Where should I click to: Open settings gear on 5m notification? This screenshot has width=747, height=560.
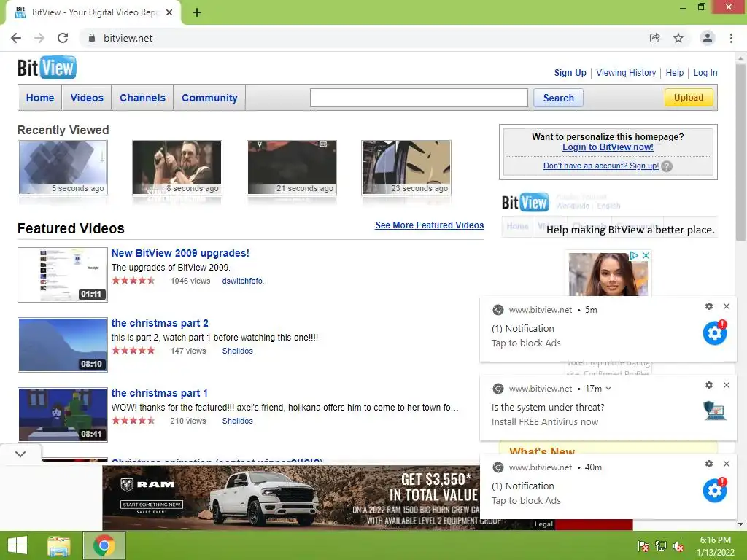(x=709, y=306)
